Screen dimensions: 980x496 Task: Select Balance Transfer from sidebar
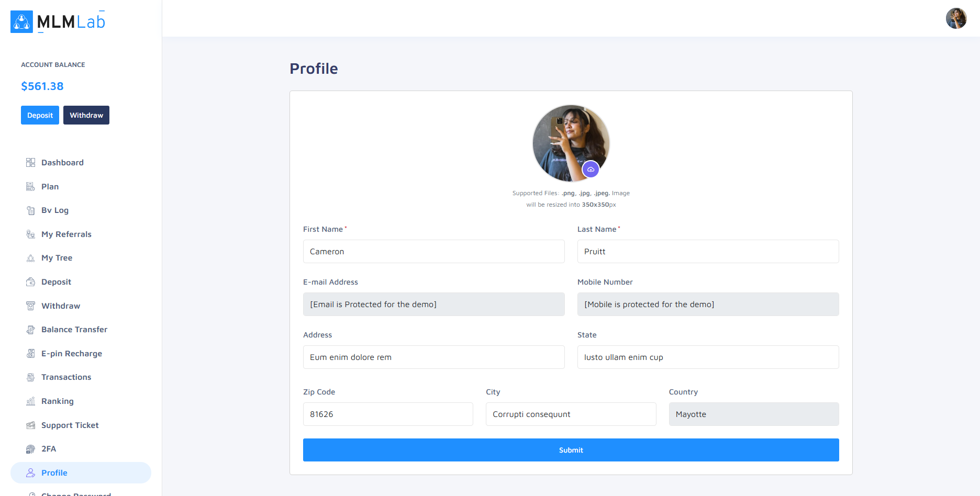tap(74, 330)
